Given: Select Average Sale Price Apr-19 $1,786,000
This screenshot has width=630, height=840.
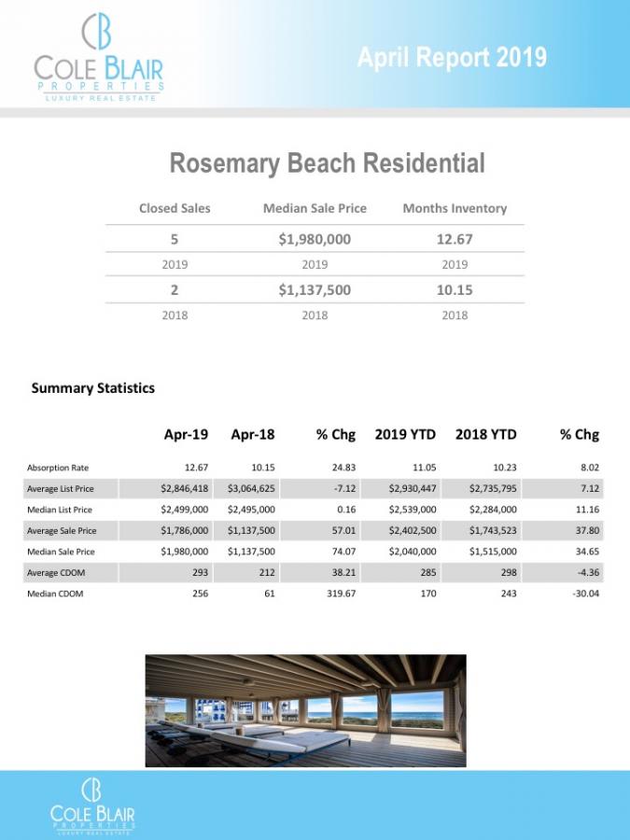Looking at the screenshot, I should point(184,530).
